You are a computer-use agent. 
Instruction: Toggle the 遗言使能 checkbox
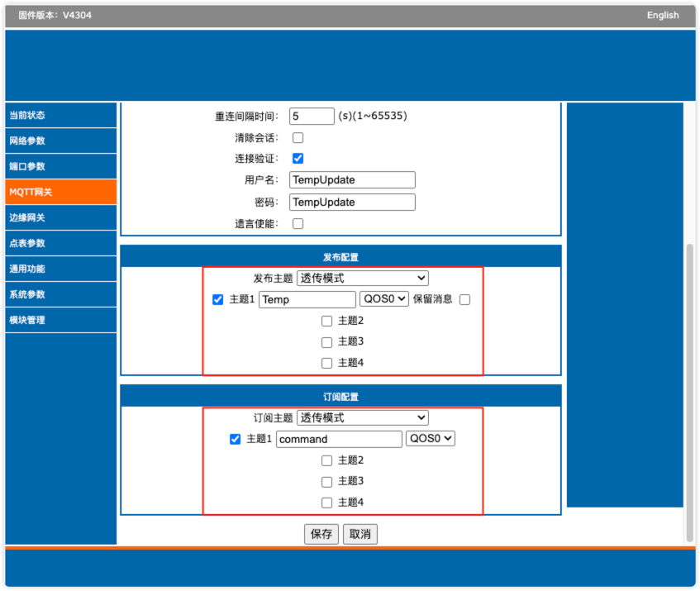click(298, 223)
